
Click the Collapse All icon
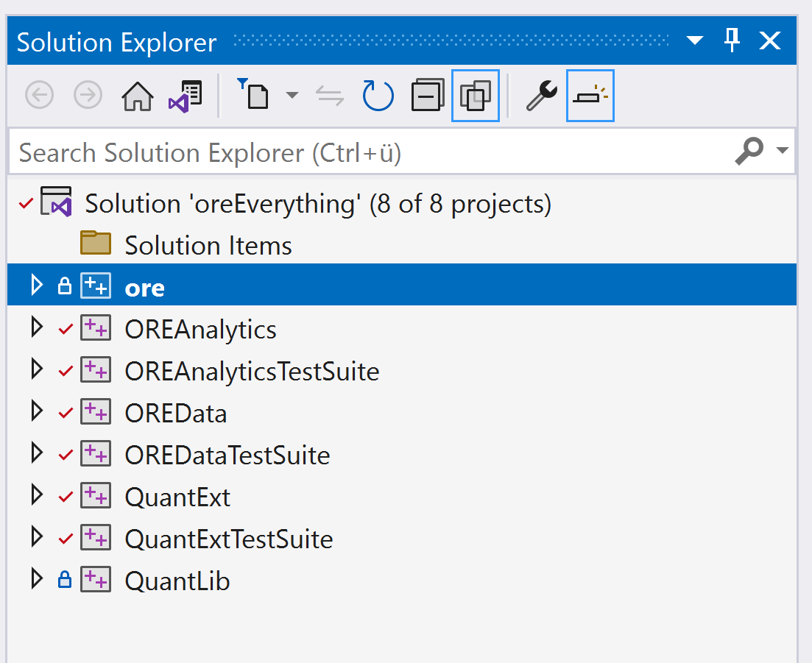click(x=428, y=95)
